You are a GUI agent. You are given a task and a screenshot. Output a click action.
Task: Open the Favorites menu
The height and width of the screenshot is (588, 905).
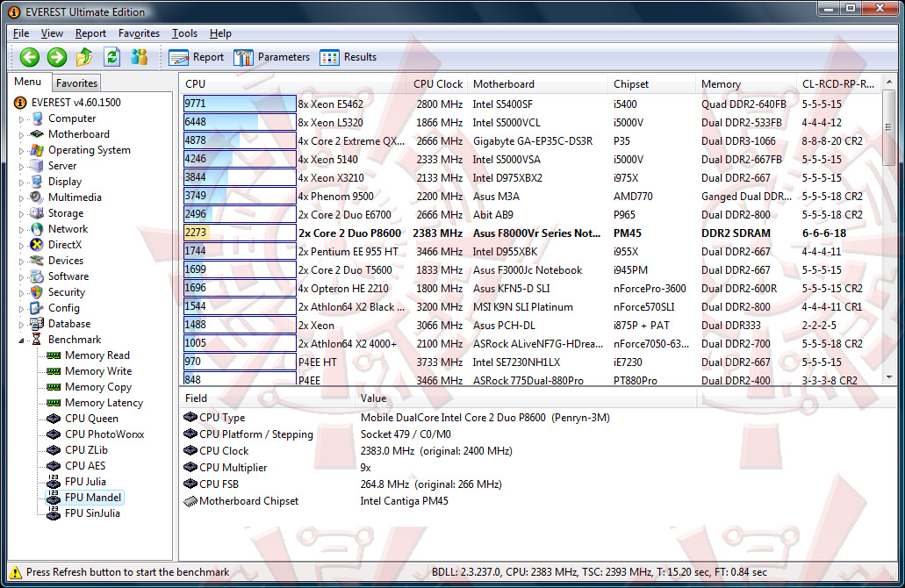[x=139, y=33]
